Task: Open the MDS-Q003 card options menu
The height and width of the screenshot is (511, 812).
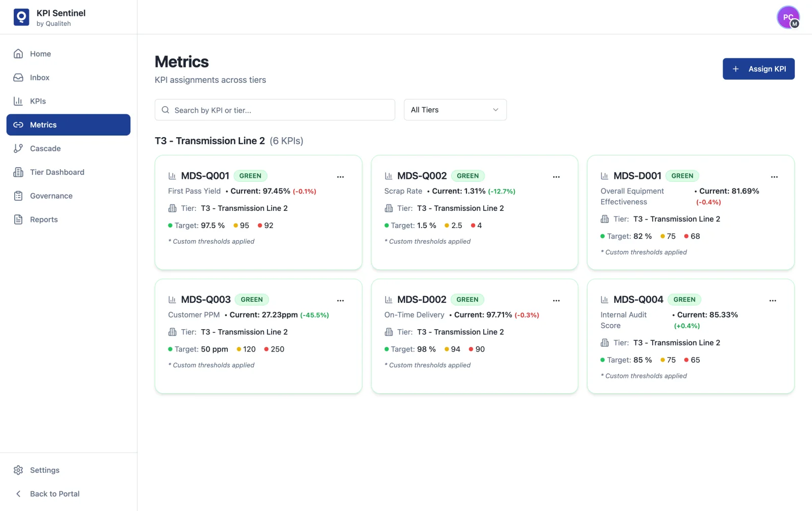Action: tap(341, 301)
